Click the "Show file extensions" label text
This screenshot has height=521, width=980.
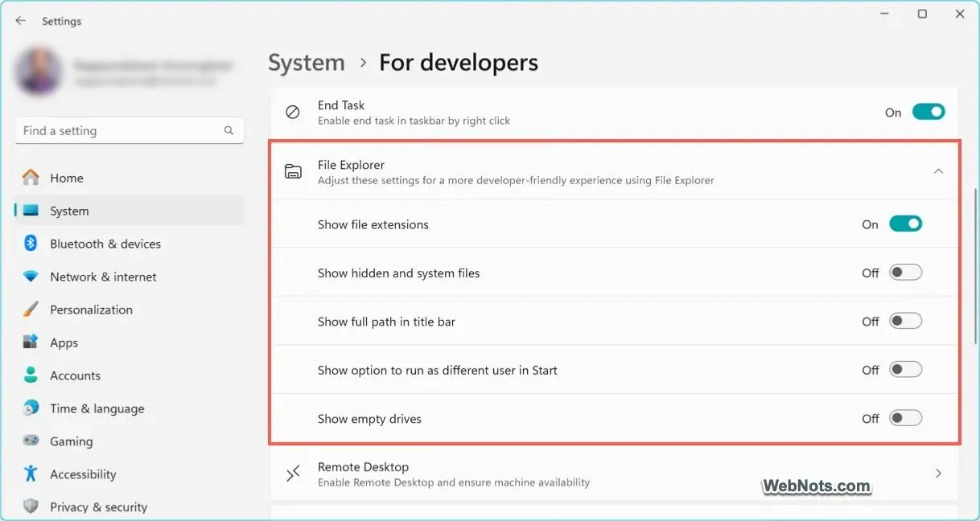(373, 224)
